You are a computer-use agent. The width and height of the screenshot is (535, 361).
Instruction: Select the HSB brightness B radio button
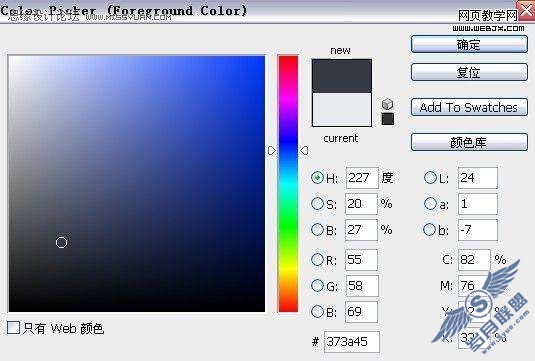pos(317,230)
